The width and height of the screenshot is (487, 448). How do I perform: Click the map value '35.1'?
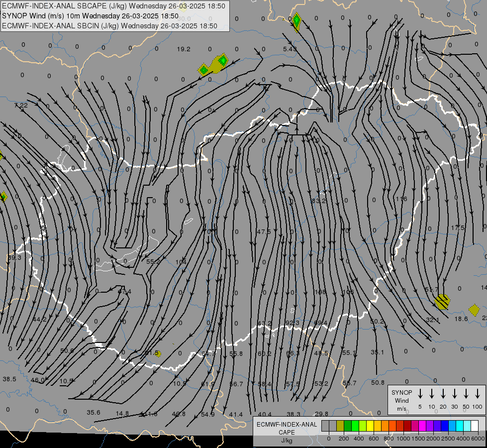pyautogui.click(x=378, y=352)
